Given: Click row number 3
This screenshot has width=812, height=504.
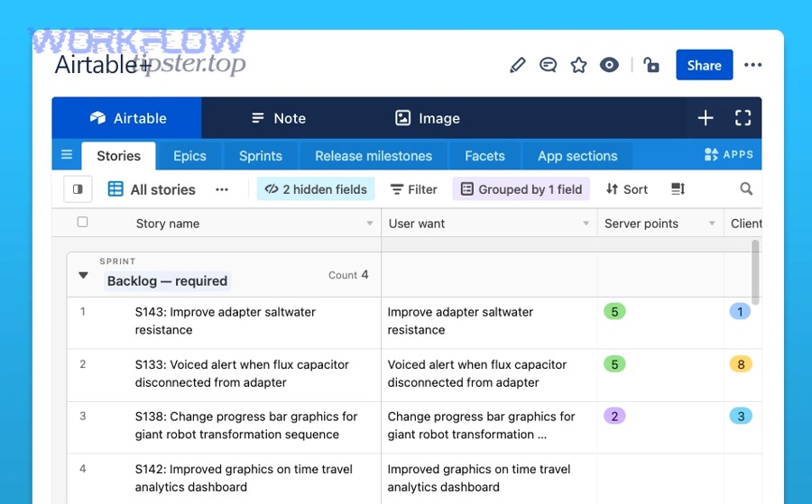Looking at the screenshot, I should [82, 416].
